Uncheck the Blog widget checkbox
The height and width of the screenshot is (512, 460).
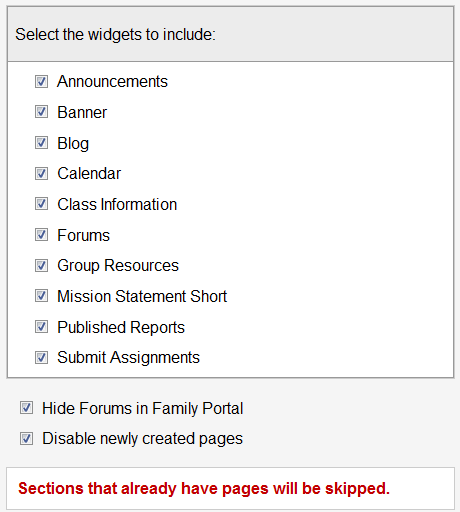tap(41, 143)
